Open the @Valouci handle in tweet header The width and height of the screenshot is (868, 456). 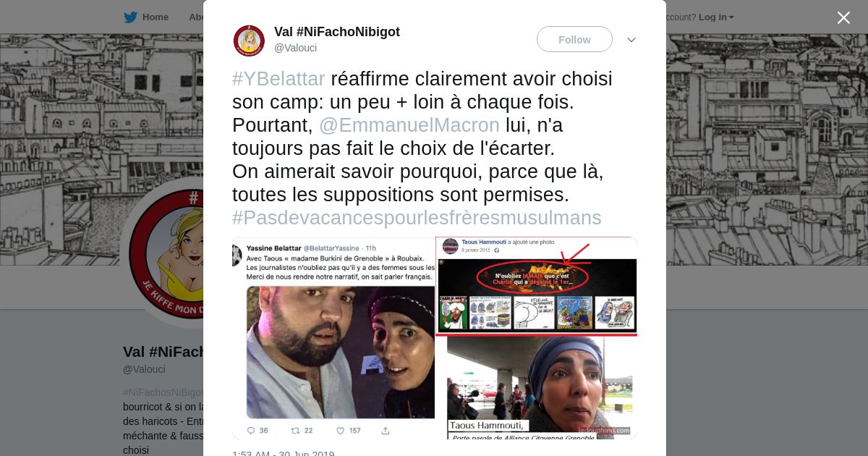[295, 48]
